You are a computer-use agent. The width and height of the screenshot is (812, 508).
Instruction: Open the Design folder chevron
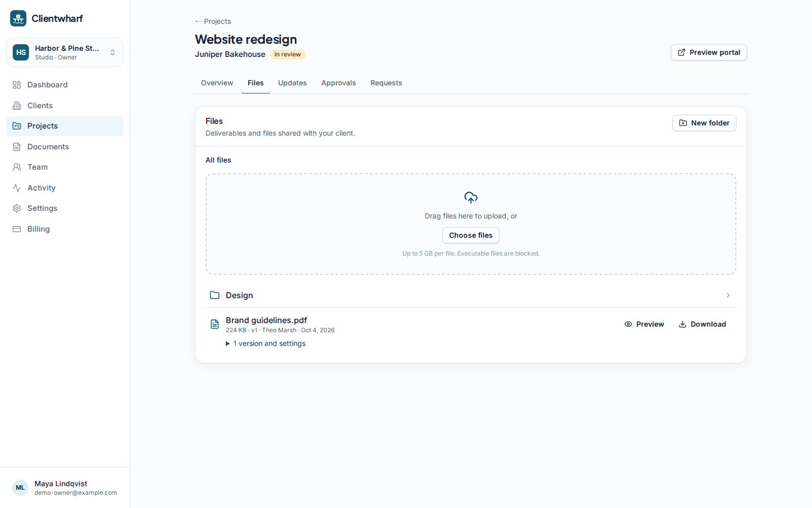728,295
